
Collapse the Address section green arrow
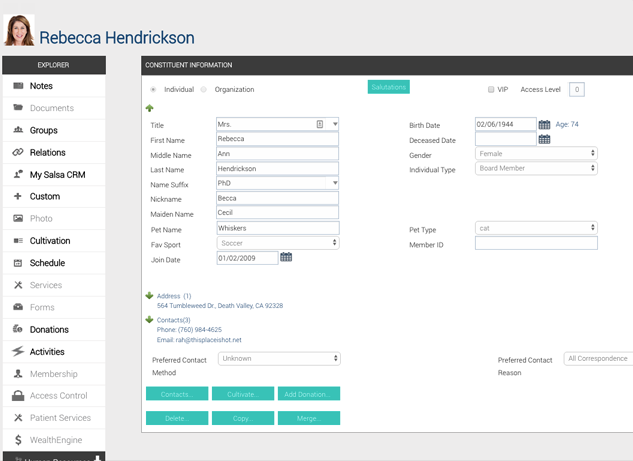pyautogui.click(x=149, y=296)
